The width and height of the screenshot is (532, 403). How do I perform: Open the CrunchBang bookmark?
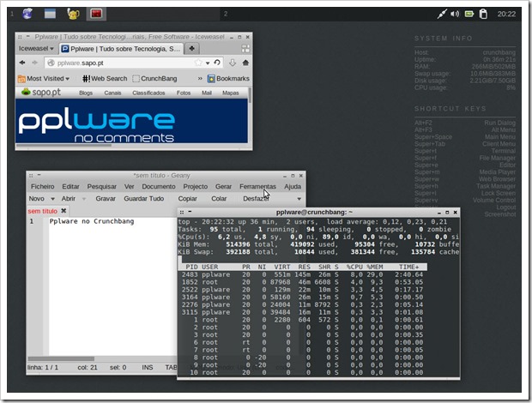click(x=154, y=79)
